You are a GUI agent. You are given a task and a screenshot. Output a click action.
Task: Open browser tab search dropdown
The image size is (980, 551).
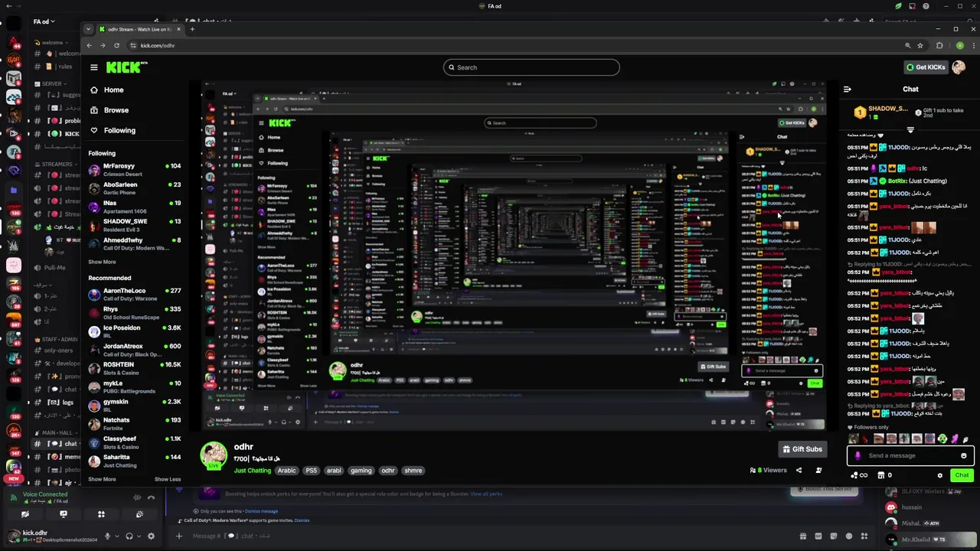88,29
